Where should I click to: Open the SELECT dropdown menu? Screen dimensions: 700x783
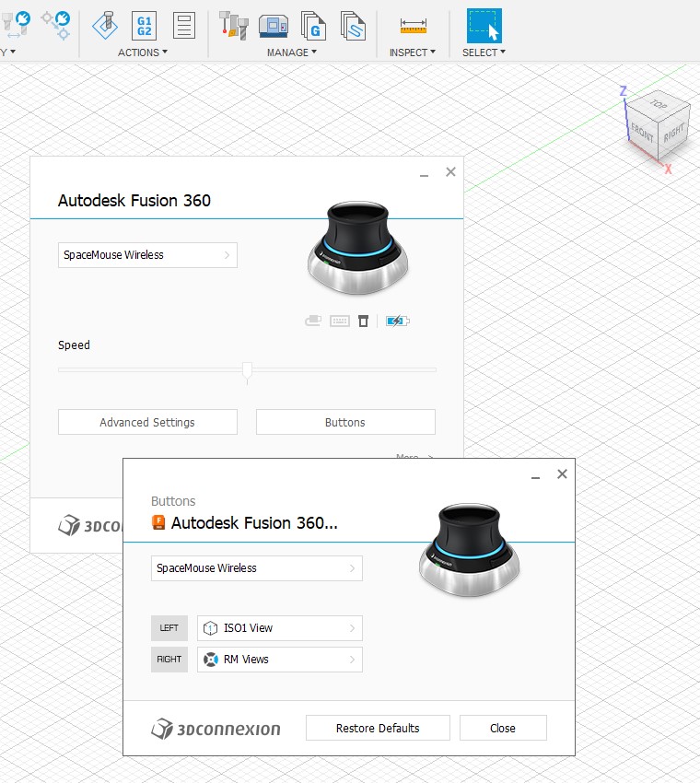pyautogui.click(x=484, y=53)
